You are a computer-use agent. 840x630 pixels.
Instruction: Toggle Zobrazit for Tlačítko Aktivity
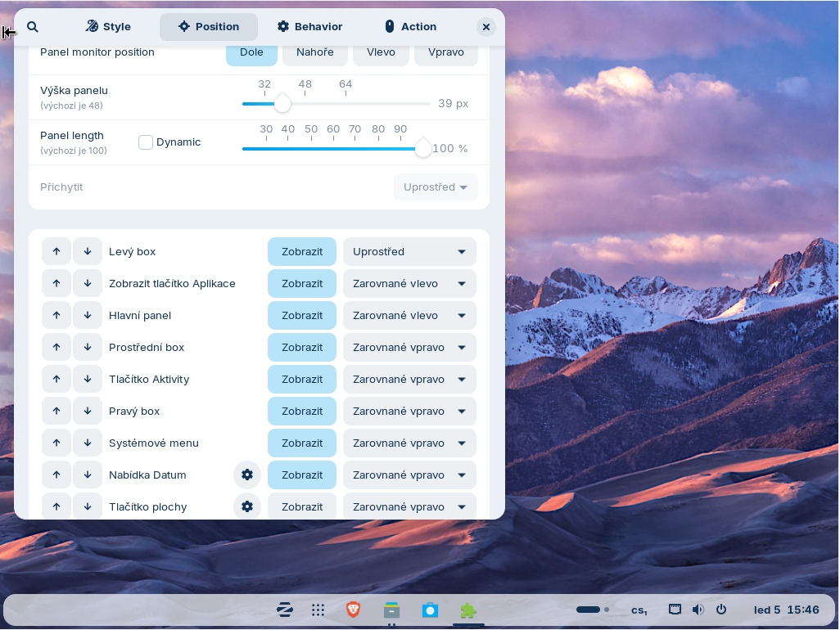(302, 379)
